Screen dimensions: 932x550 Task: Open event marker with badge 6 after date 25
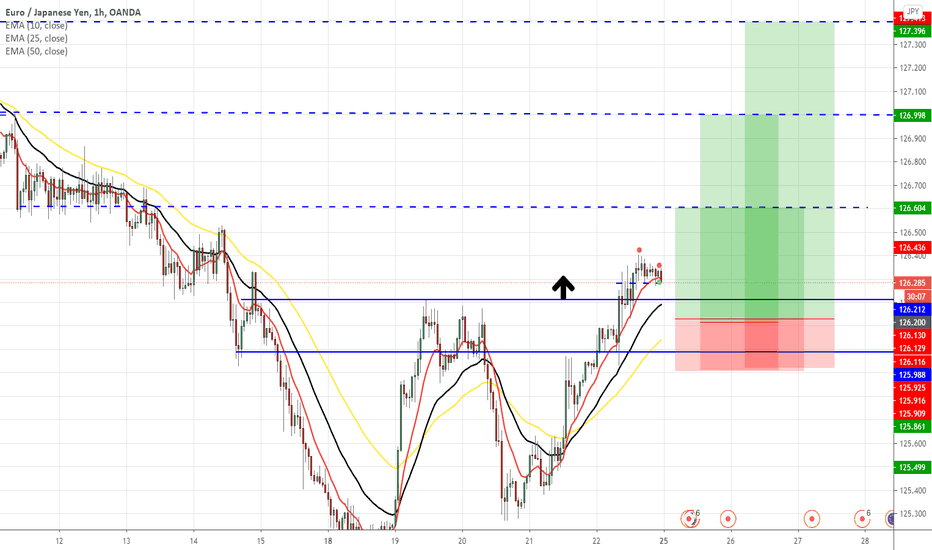(690, 518)
